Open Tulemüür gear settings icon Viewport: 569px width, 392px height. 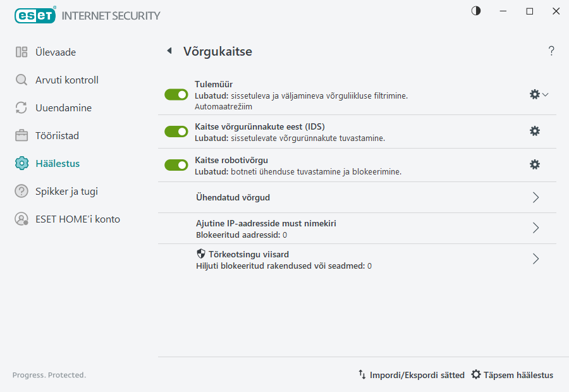(534, 94)
